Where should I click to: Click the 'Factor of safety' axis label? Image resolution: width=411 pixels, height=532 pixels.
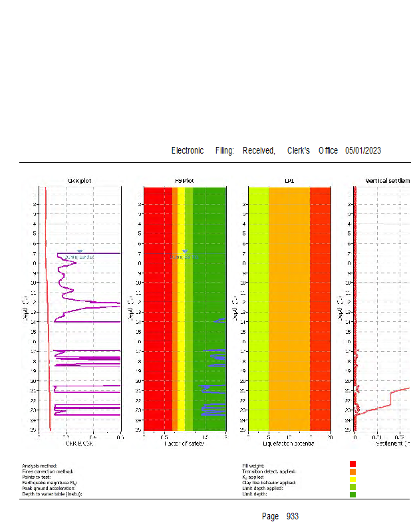click(184, 443)
